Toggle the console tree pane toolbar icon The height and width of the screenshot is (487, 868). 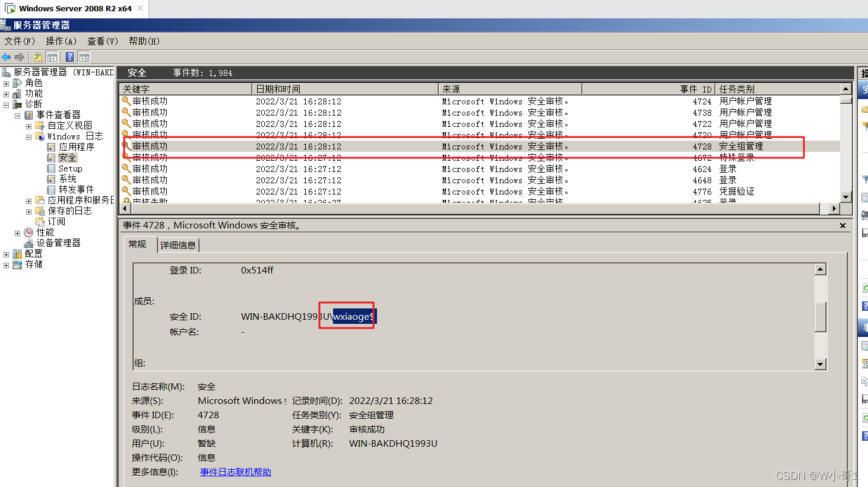coord(52,57)
